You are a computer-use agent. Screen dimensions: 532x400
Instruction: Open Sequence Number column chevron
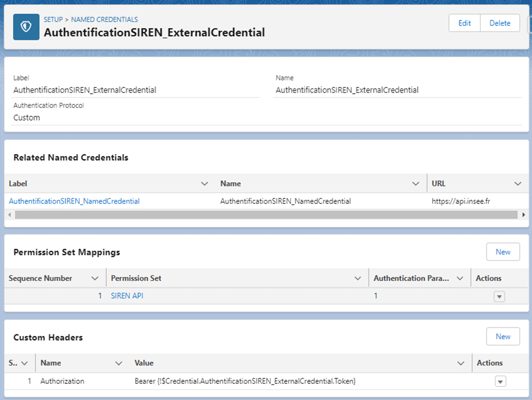(x=95, y=278)
